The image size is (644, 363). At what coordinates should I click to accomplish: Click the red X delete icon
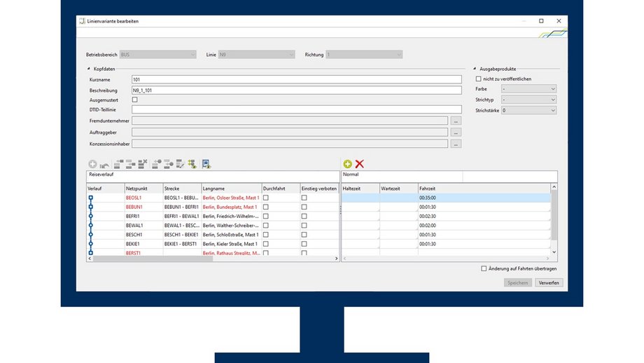[360, 163]
